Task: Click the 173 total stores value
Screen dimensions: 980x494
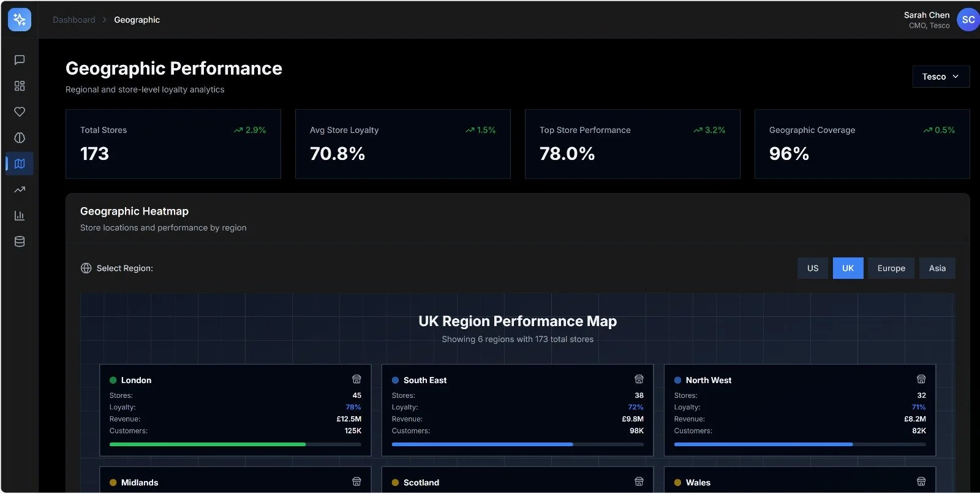Action: click(x=94, y=154)
